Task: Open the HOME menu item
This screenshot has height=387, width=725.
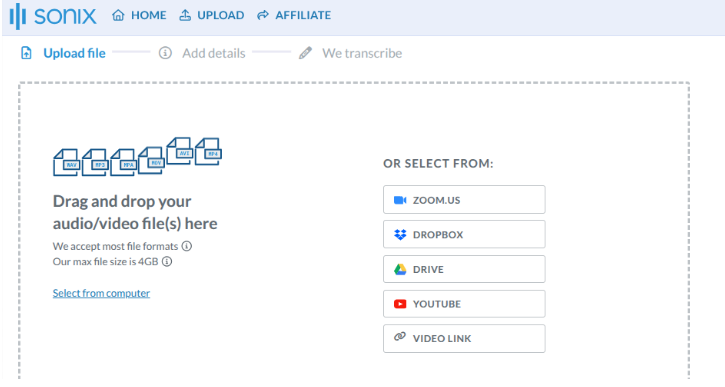Action: (139, 15)
